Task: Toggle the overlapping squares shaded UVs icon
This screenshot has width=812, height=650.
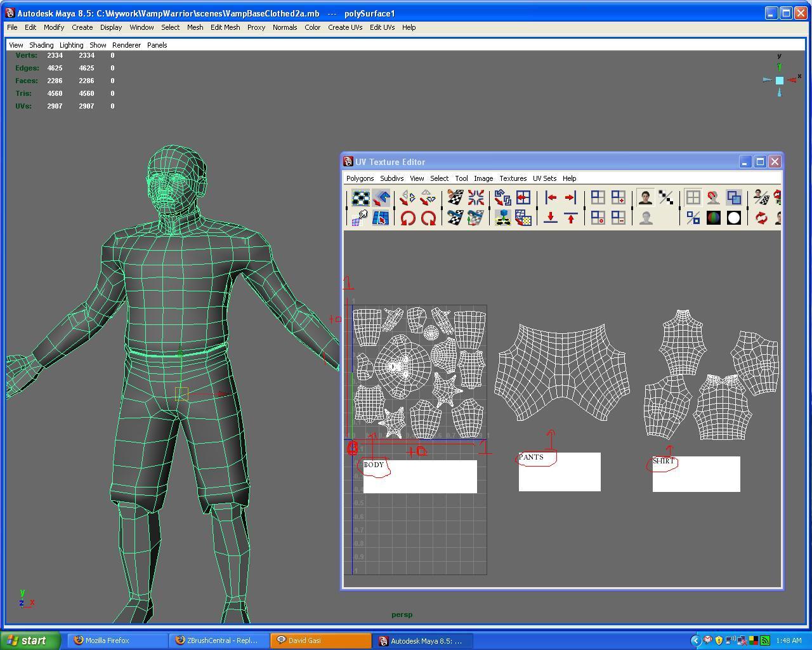Action: click(733, 198)
